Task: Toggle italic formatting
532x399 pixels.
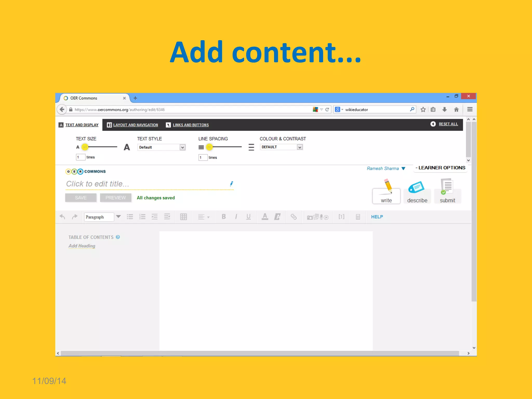Action: coord(236,217)
